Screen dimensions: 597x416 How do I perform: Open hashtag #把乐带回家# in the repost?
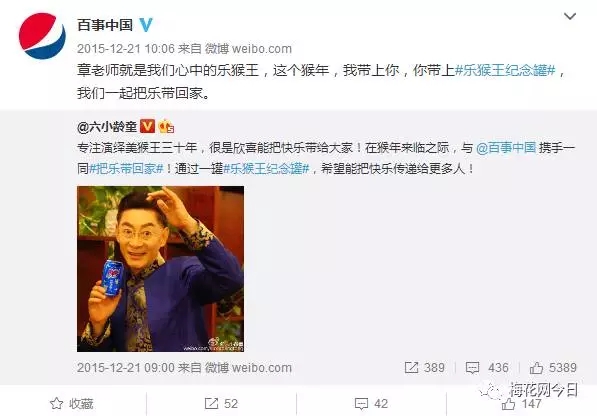click(127, 168)
